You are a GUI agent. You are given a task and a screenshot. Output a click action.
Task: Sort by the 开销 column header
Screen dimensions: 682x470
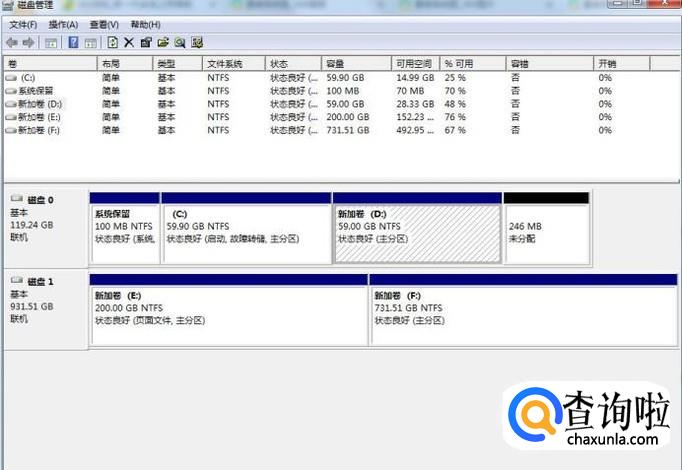point(622,64)
